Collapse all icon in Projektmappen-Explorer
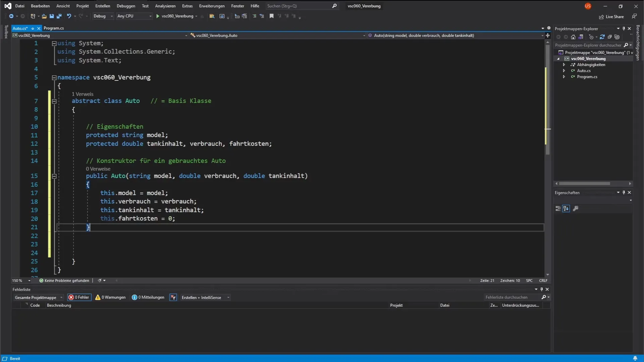 coord(610,37)
